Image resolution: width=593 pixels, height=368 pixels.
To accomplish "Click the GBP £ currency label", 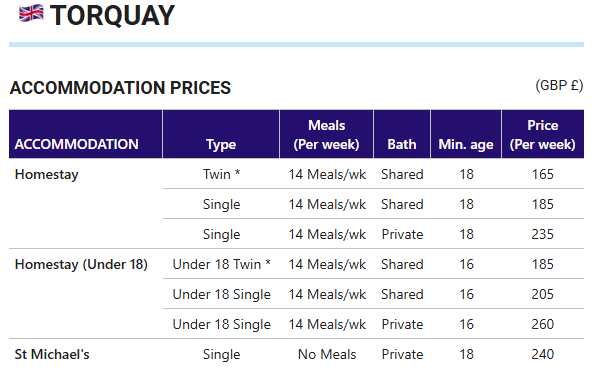I will (x=559, y=85).
